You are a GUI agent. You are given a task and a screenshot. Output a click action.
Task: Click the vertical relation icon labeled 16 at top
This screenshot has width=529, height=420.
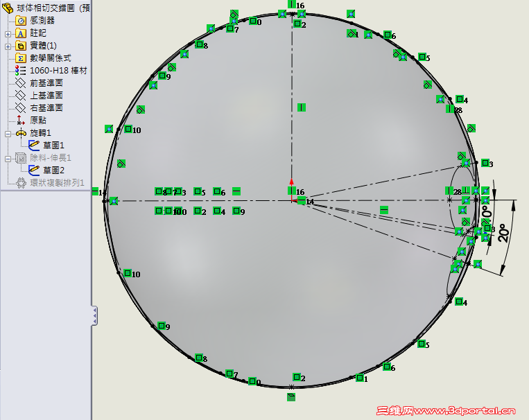[x=291, y=4]
